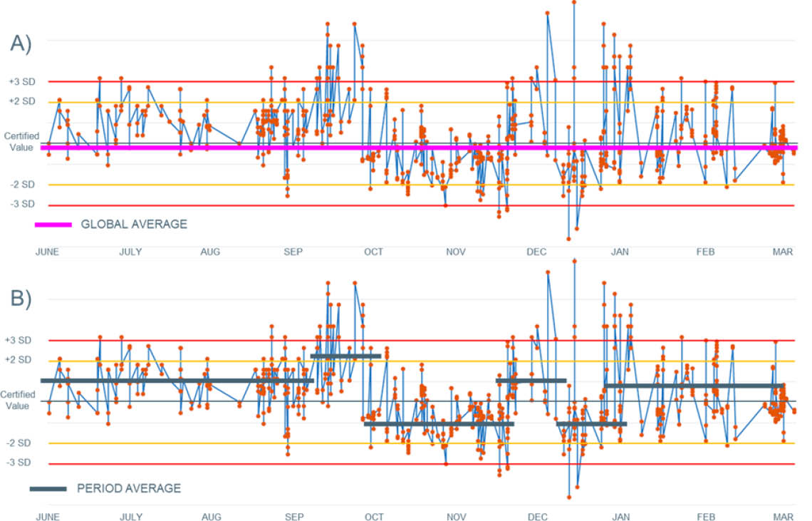Click the highest data point in chart A

tap(574, 2)
